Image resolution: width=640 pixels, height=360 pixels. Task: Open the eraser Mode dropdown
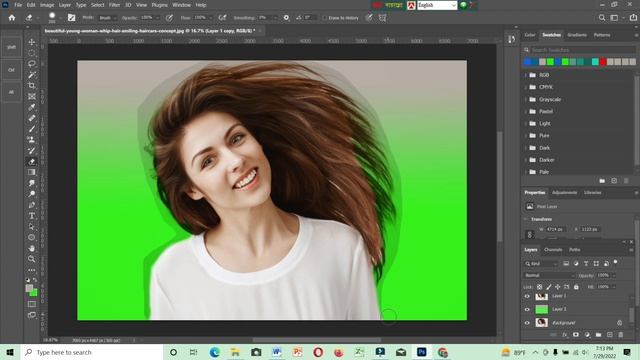click(107, 18)
